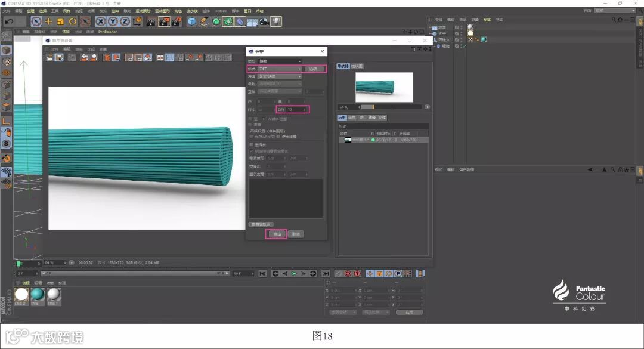Adjust the navigator zoom slider
The width and height of the screenshot is (644, 349).
[x=391, y=107]
